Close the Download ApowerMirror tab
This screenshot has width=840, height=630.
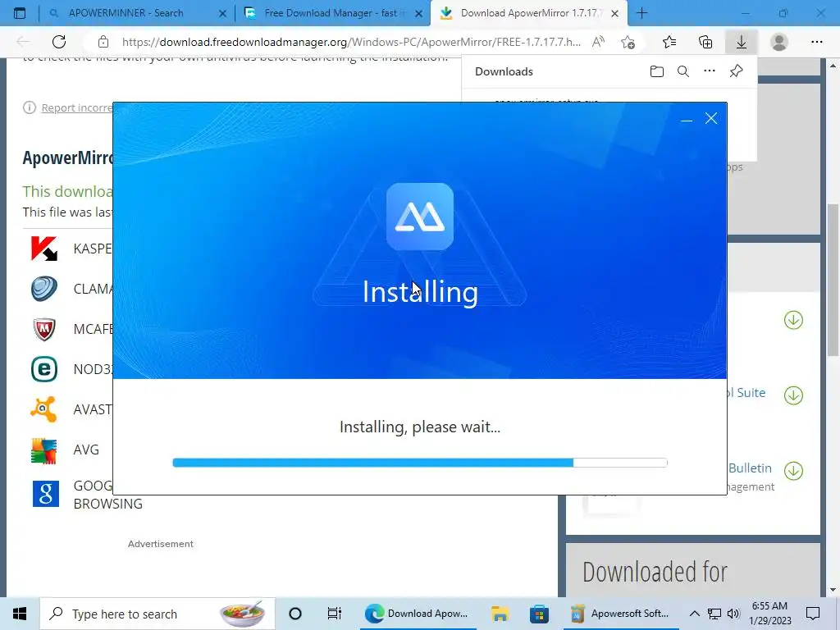(615, 13)
